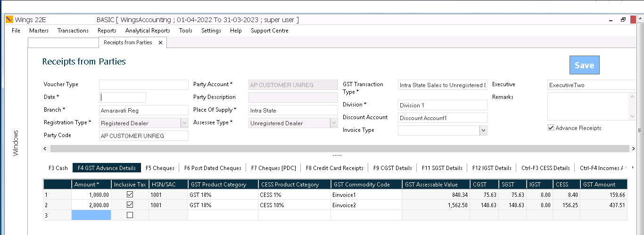Image resolution: width=644 pixels, height=235 pixels.
Task: Open the Registration Type dropdown
Action: click(x=184, y=123)
